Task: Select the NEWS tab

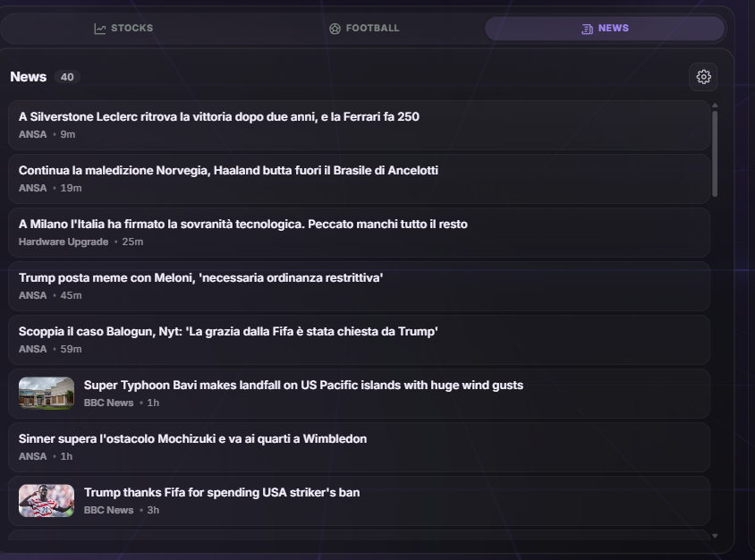Action: click(x=605, y=29)
